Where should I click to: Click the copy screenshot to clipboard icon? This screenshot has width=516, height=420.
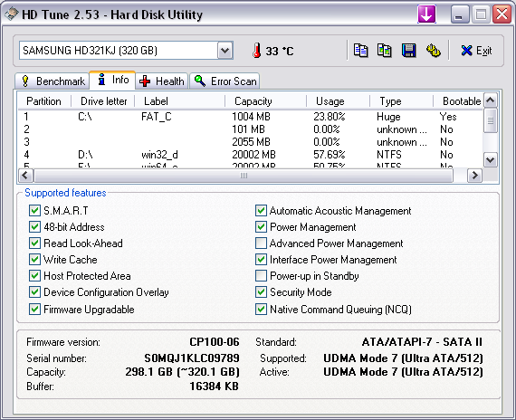click(385, 51)
